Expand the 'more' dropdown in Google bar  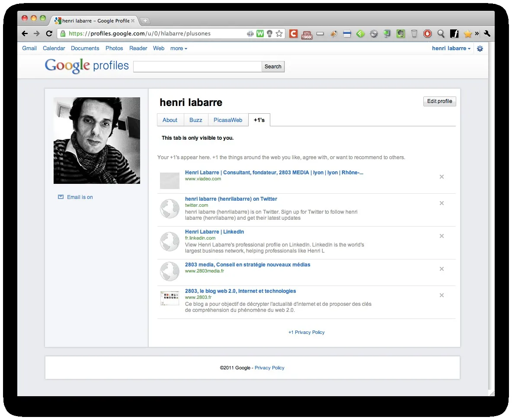coord(179,48)
